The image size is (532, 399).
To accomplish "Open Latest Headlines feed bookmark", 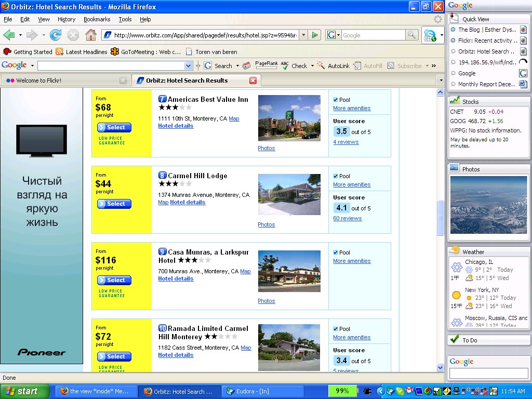I will coord(82,52).
